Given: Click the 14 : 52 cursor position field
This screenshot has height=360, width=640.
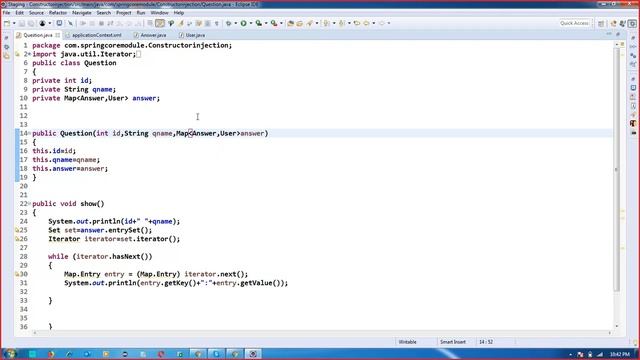Looking at the screenshot, I should tap(486, 342).
